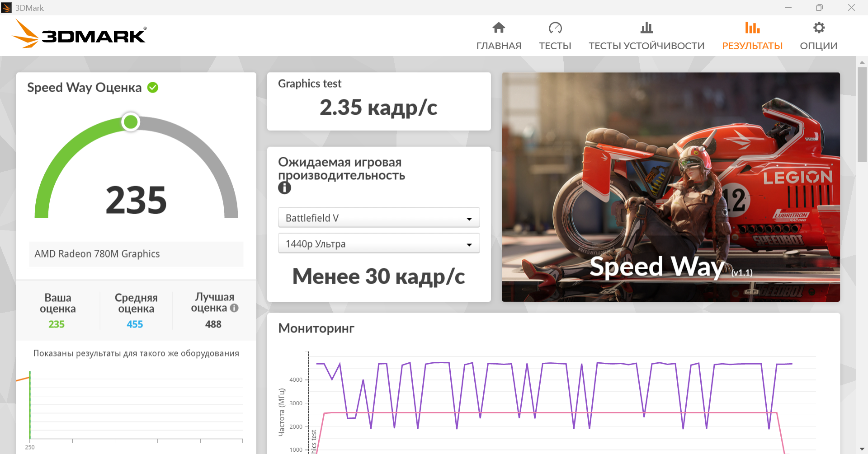Click the dropdown arrow of Battlefield V

click(469, 219)
